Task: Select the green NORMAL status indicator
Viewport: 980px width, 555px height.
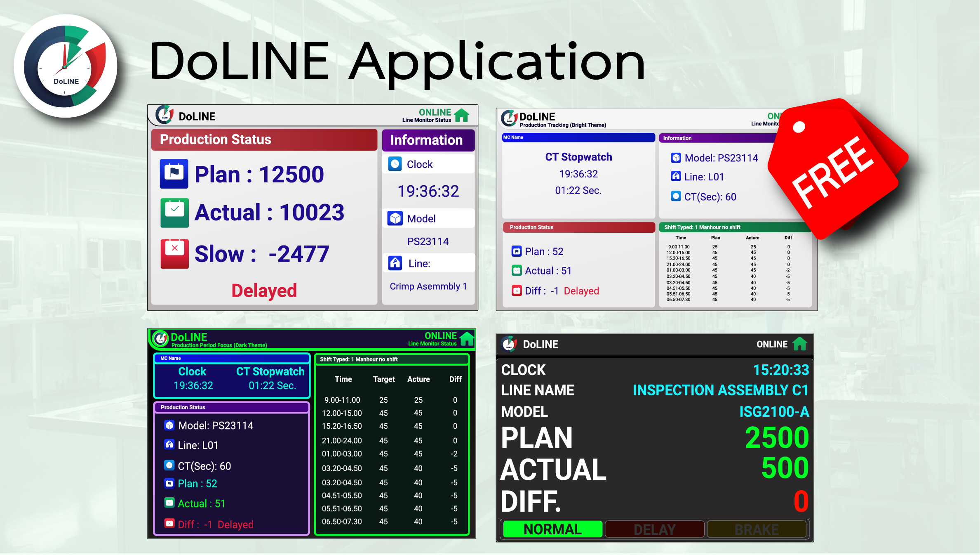Action: (552, 529)
